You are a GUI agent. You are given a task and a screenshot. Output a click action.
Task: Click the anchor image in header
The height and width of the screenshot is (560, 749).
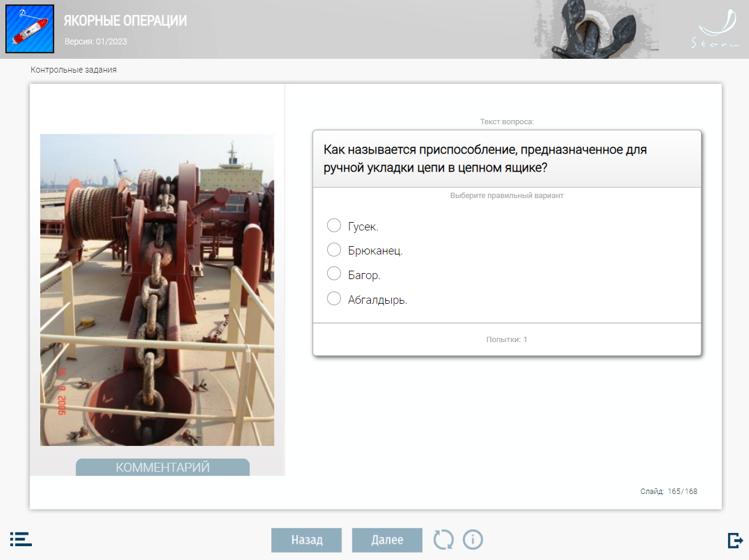point(594,29)
